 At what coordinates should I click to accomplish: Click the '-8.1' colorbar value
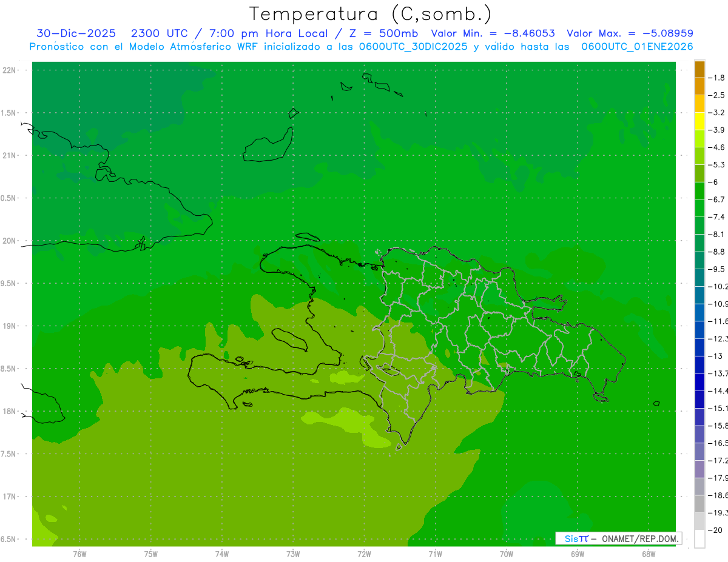point(717,234)
